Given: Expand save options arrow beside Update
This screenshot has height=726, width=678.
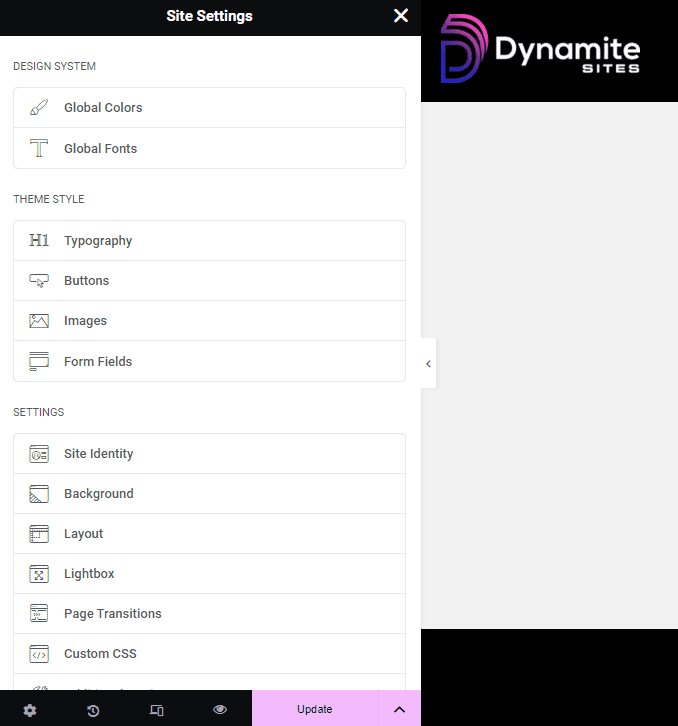Looking at the screenshot, I should coord(399,710).
